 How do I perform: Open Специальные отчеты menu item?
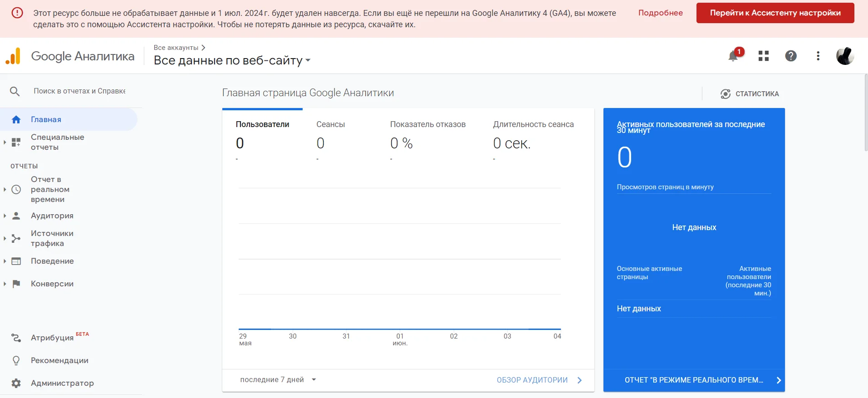coord(57,142)
